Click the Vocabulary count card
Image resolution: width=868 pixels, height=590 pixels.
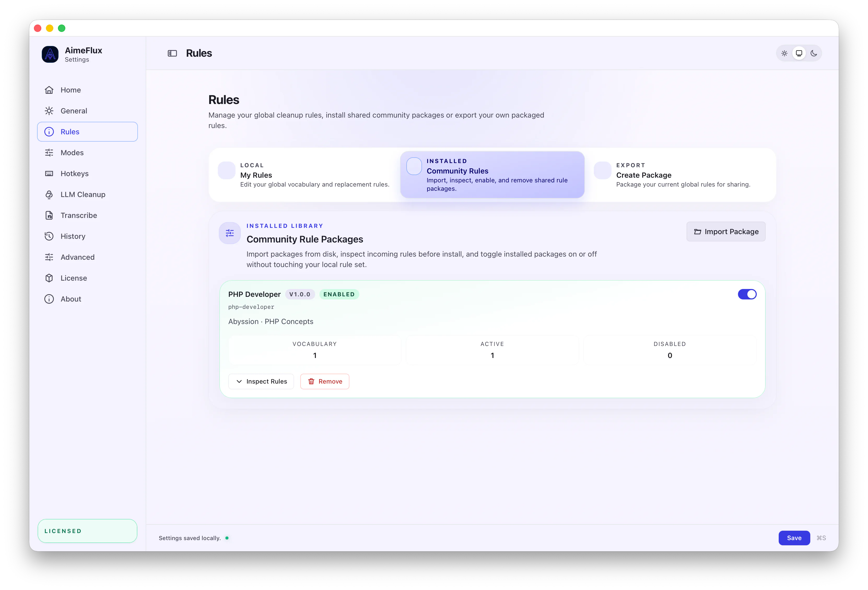pos(314,350)
